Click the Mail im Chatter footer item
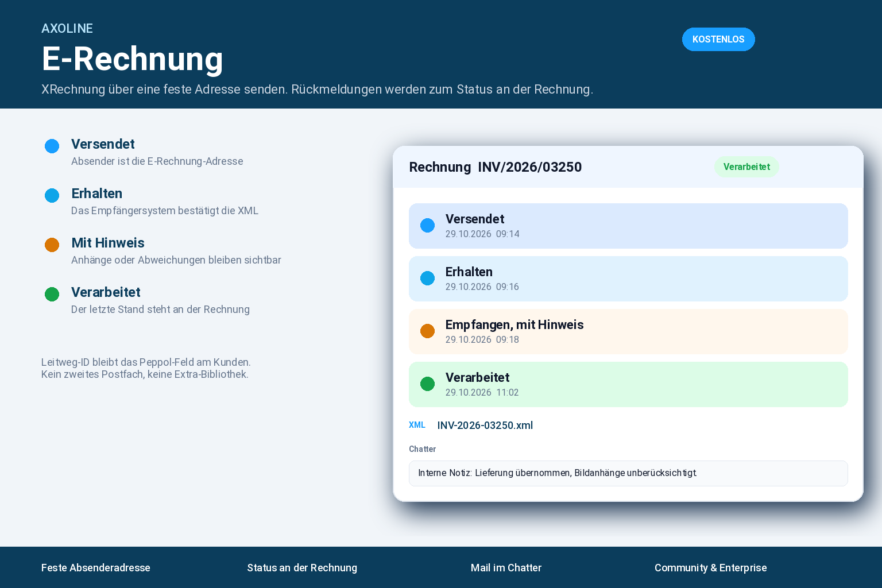Image resolution: width=882 pixels, height=588 pixels. (506, 568)
